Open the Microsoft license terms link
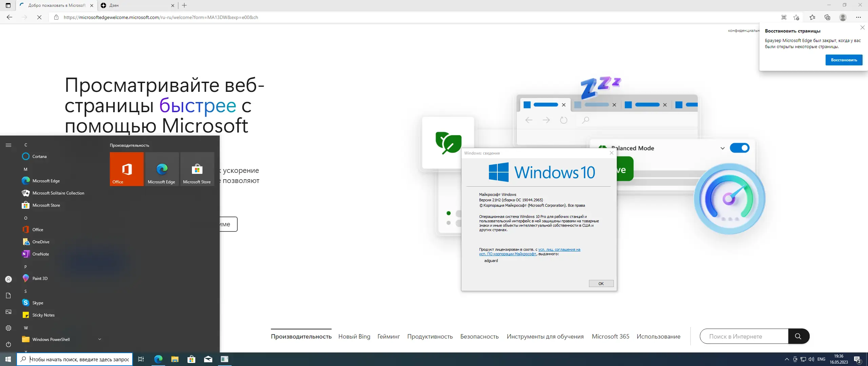Screen dimensions: 868x366 559,249
